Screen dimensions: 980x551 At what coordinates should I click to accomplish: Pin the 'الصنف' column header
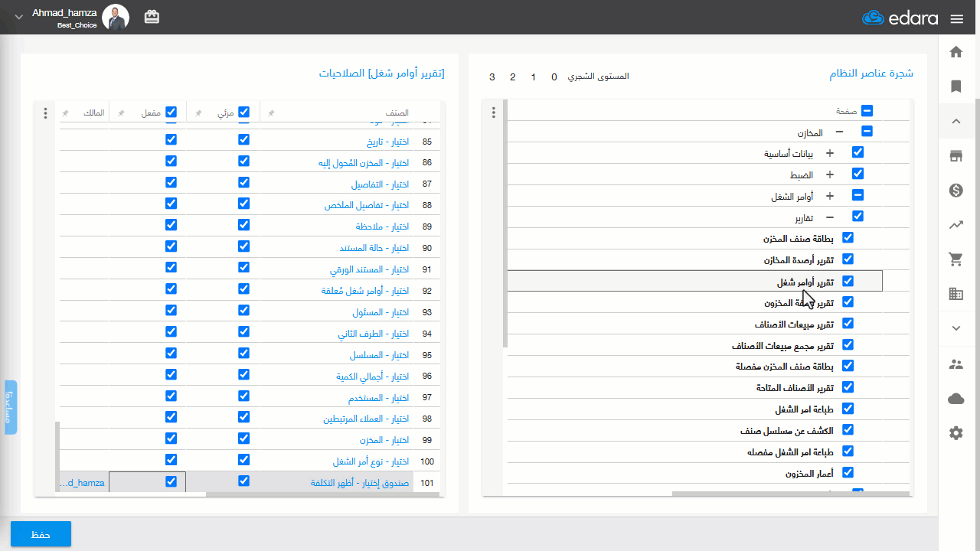(x=271, y=113)
